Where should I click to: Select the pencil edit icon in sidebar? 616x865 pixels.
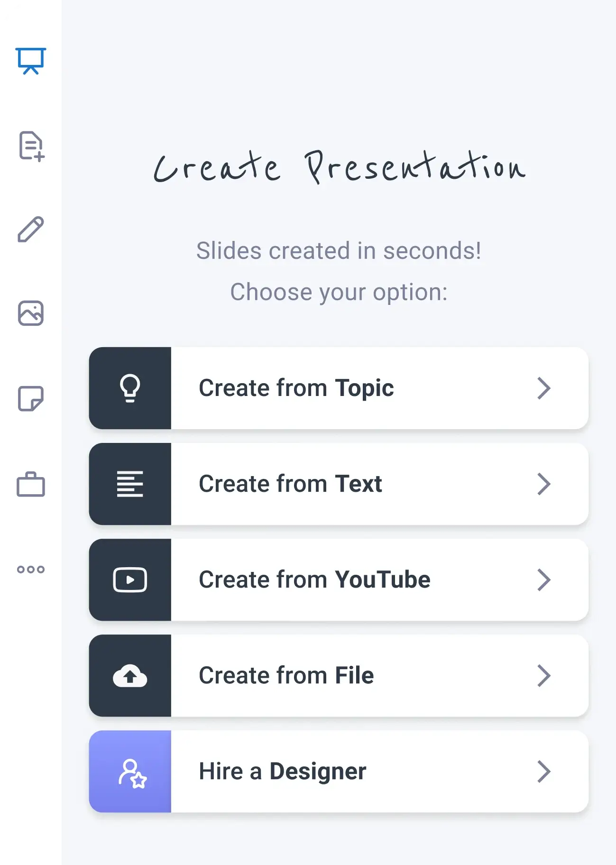click(x=31, y=230)
